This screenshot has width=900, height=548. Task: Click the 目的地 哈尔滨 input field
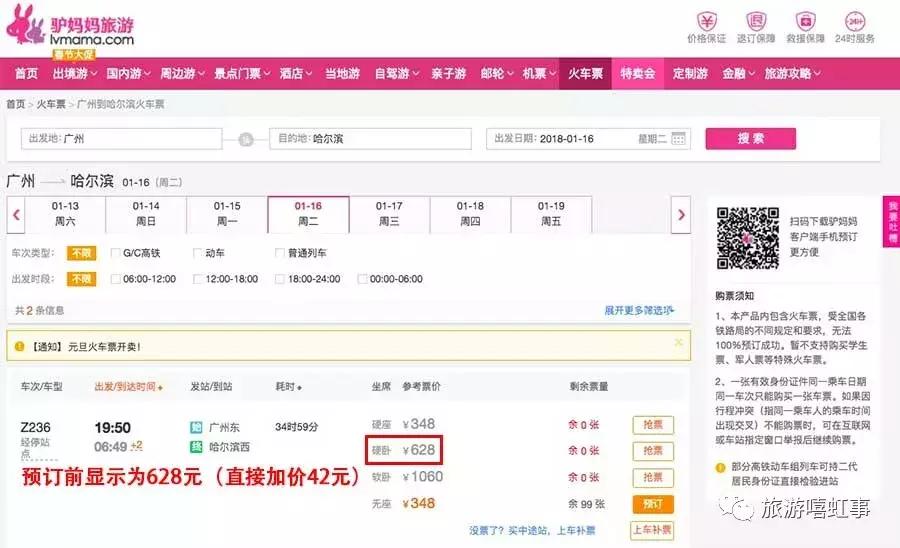coord(370,139)
